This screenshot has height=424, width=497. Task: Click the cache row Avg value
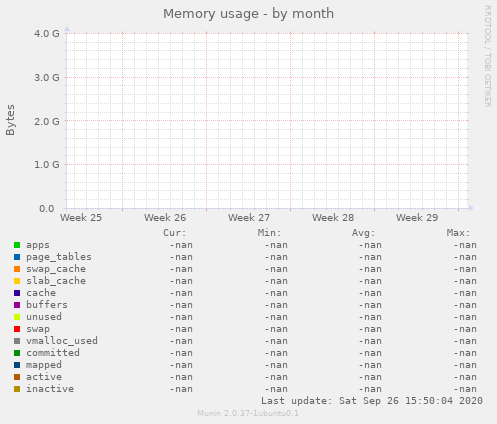370,293
